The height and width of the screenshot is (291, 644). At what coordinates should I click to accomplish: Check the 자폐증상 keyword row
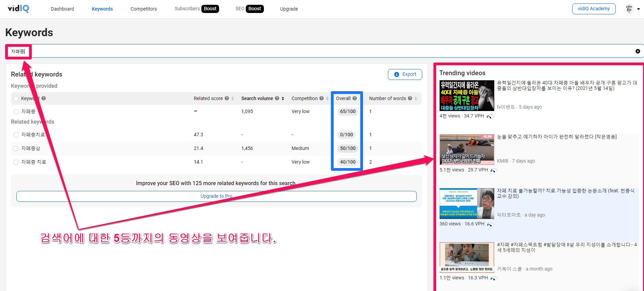[16, 149]
